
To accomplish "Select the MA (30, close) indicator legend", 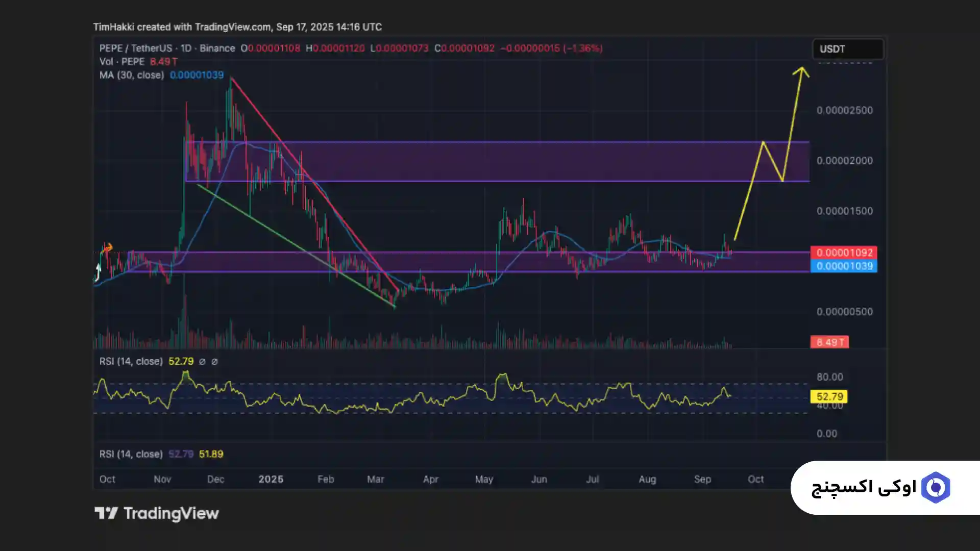I will [132, 75].
